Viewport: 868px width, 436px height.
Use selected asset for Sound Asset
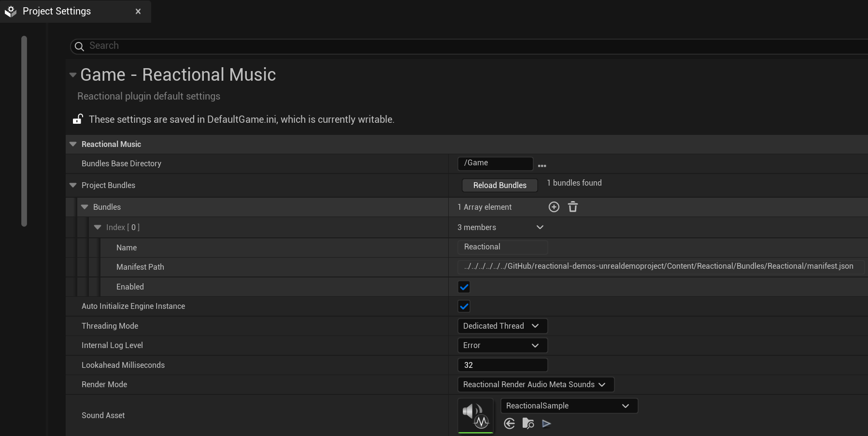(x=509, y=424)
